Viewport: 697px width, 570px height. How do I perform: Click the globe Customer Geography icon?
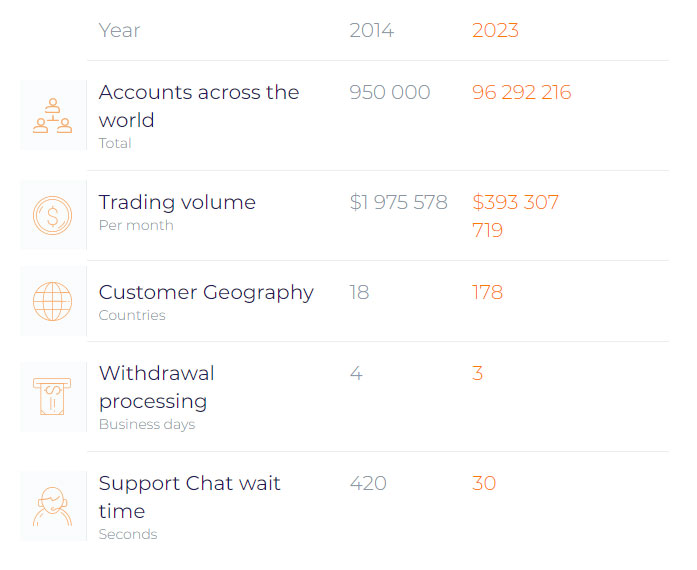52,301
